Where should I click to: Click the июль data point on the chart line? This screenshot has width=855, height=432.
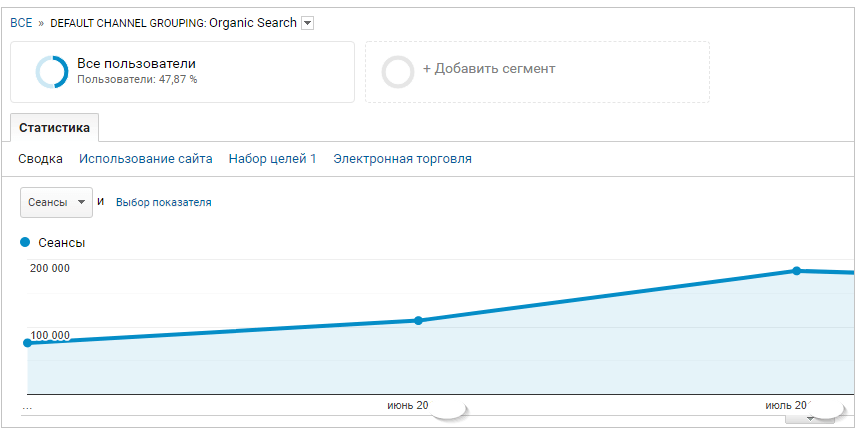point(796,271)
